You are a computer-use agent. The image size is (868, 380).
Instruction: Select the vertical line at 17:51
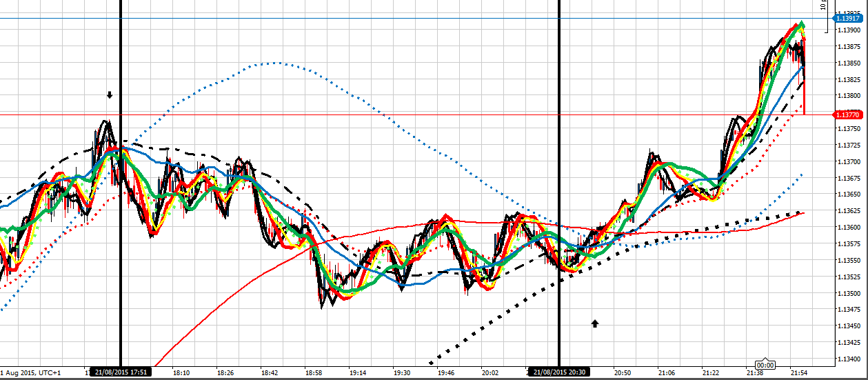tap(121, 207)
